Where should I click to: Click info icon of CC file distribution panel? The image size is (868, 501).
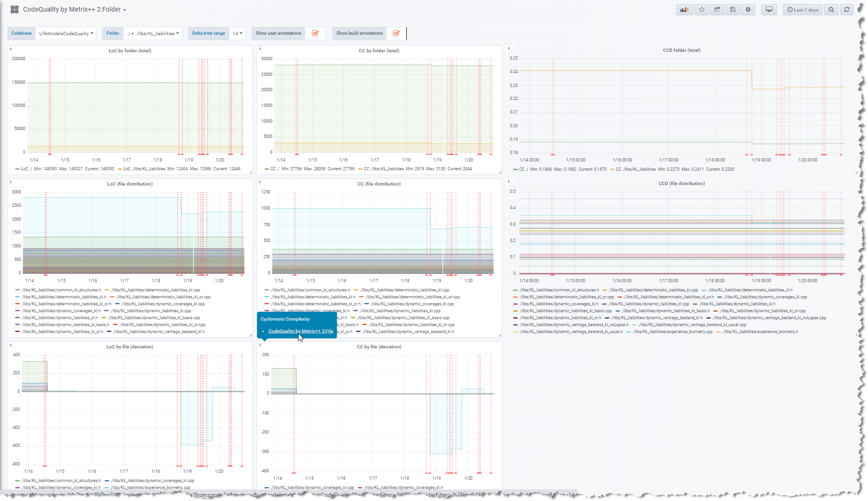coord(260,182)
